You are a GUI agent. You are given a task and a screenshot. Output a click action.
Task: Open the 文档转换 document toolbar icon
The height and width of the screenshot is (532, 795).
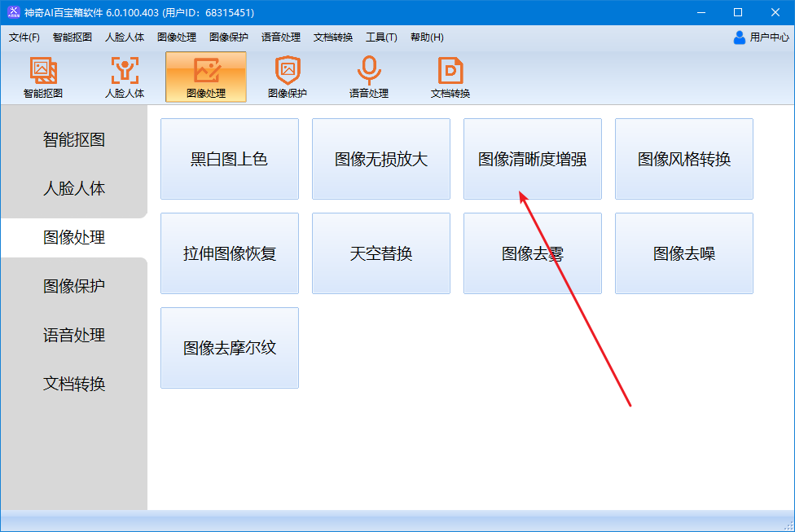(x=450, y=77)
